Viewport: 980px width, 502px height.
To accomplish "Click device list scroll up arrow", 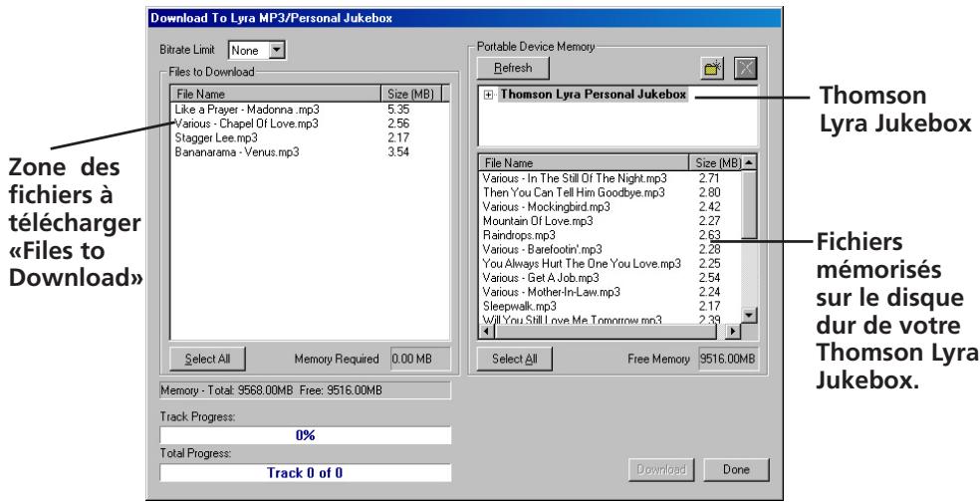I will click(749, 163).
